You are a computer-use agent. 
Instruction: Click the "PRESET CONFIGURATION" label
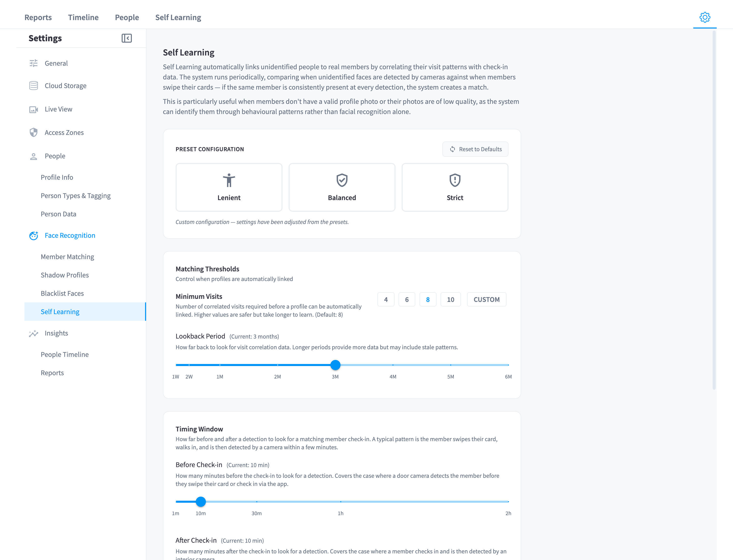[210, 149]
